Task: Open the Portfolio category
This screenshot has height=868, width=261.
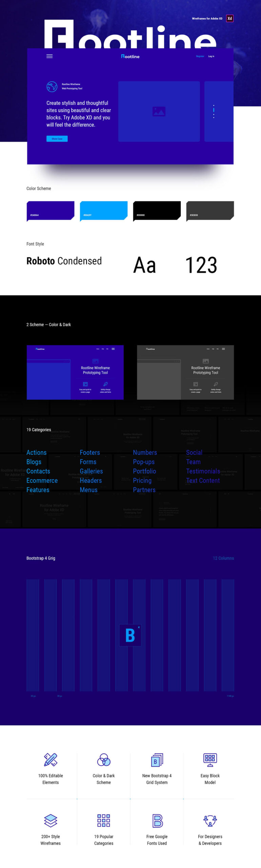Action: click(x=144, y=471)
